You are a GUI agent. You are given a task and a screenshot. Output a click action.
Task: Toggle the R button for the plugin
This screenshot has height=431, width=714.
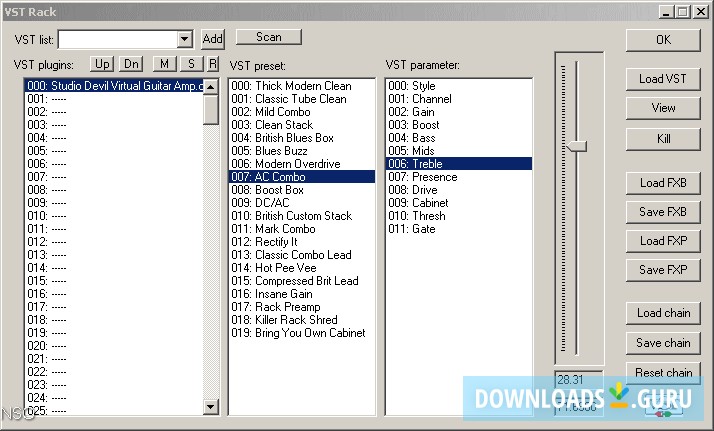pos(213,64)
